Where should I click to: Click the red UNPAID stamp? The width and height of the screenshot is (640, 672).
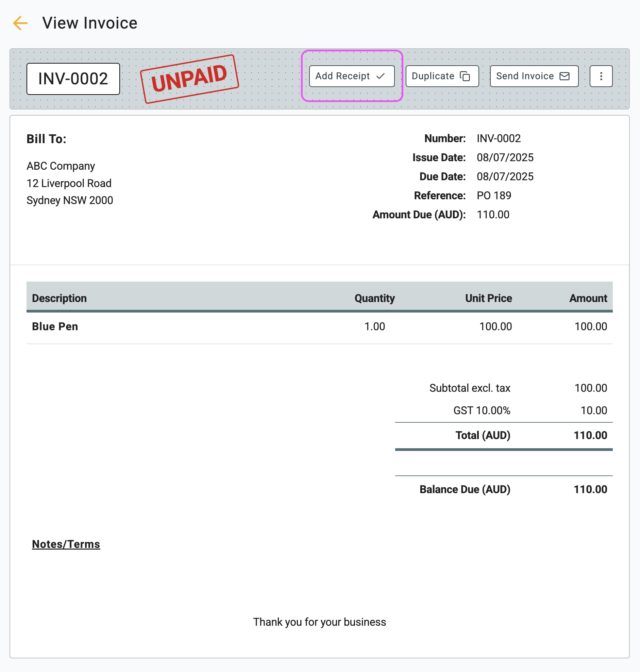[189, 79]
